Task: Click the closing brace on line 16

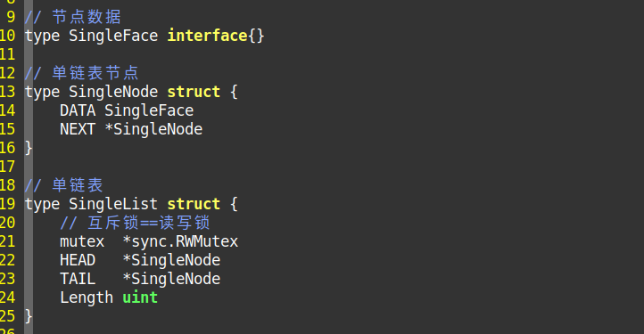Action: [29, 148]
